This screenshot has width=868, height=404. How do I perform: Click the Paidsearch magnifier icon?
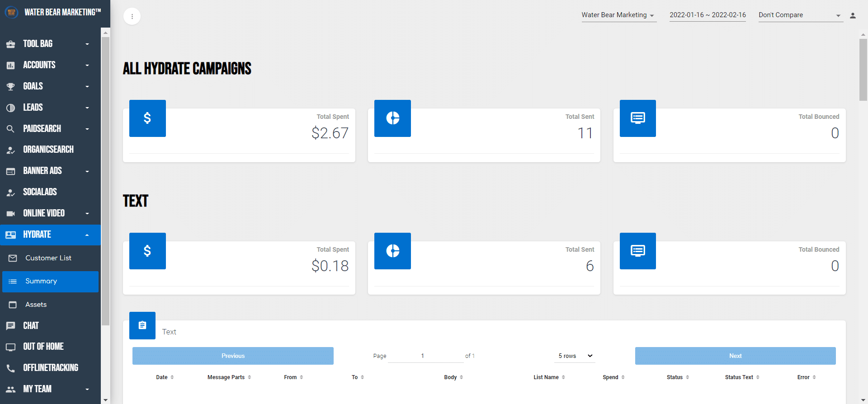11,129
